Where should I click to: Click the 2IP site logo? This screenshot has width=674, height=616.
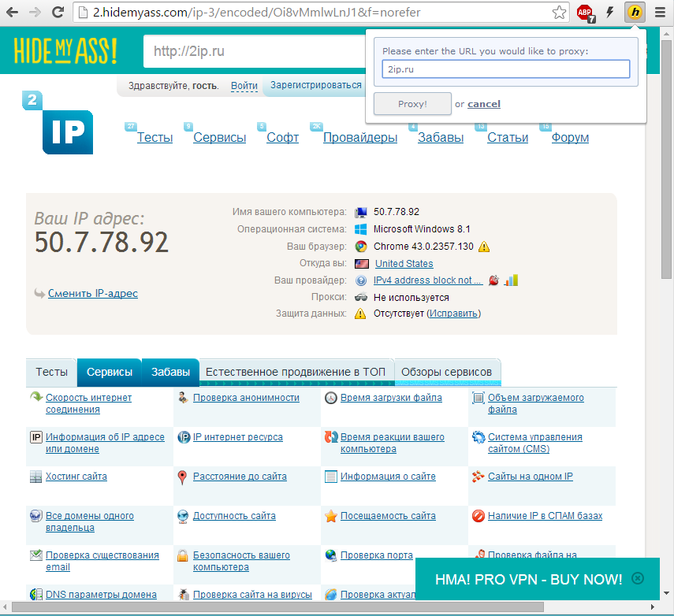pyautogui.click(x=58, y=122)
